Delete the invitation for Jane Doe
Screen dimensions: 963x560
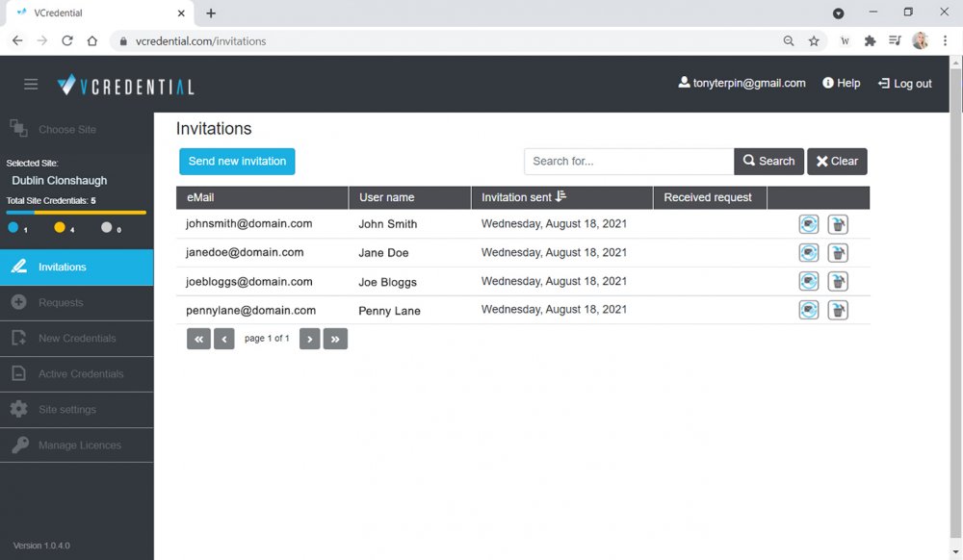[839, 252]
